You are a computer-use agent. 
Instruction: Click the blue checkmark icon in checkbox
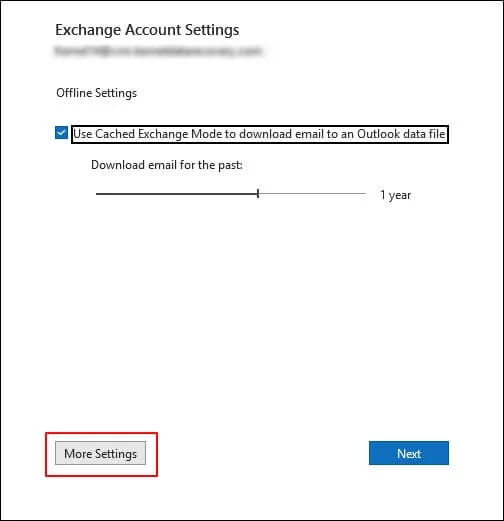(x=61, y=133)
